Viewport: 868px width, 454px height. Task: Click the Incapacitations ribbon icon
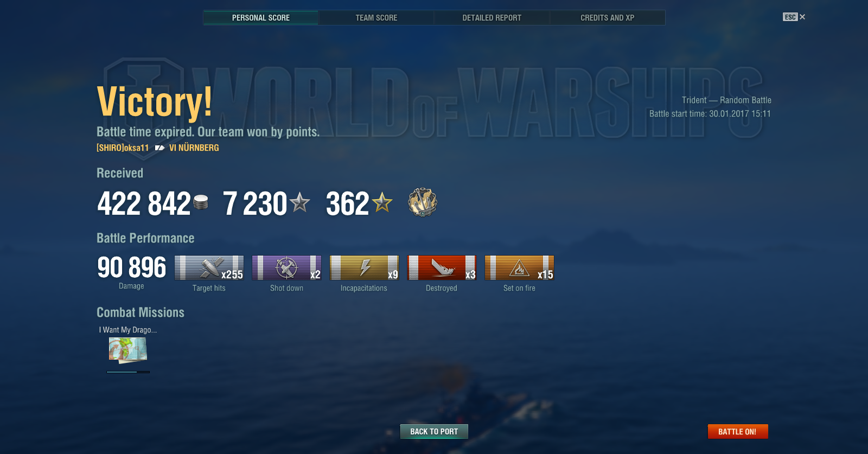[x=364, y=268]
